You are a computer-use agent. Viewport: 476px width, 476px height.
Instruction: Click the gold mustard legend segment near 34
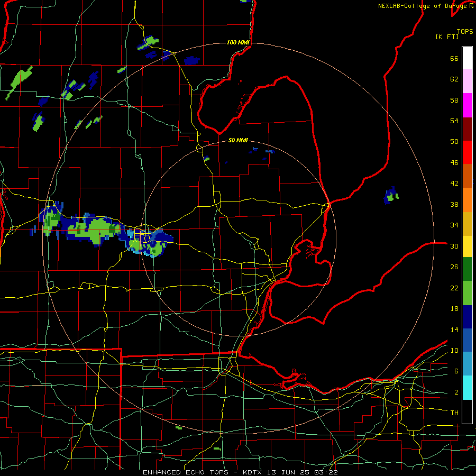[x=467, y=224]
